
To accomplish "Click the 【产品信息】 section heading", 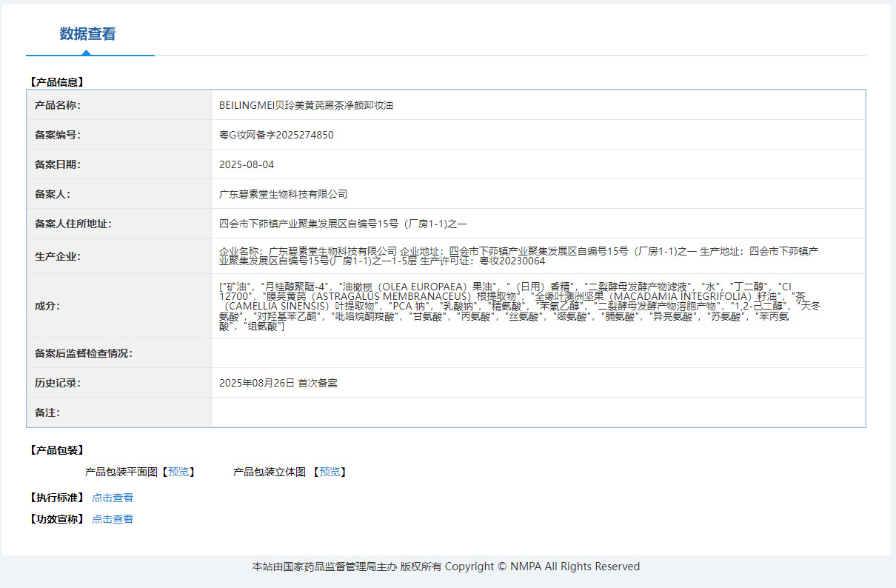I will pyautogui.click(x=56, y=82).
